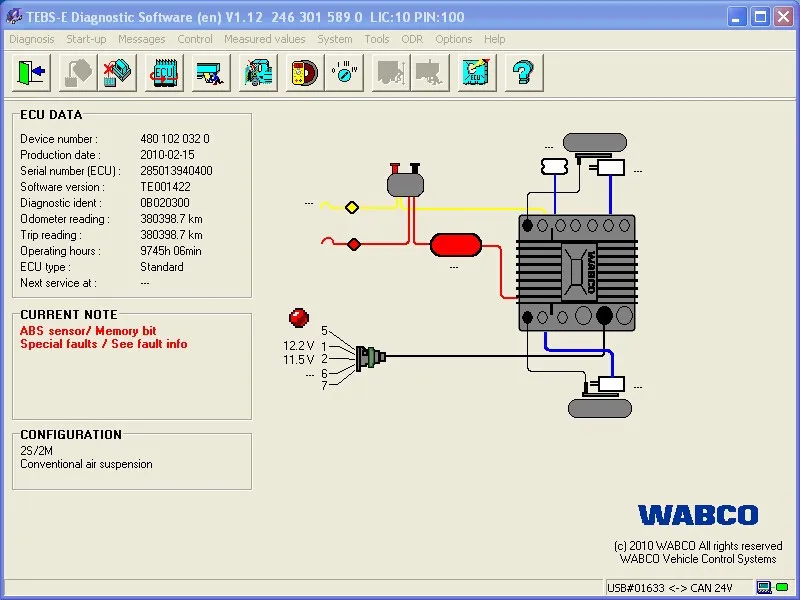The image size is (800, 600).
Task: Click the green connection status icon in status bar
Action: point(781,588)
